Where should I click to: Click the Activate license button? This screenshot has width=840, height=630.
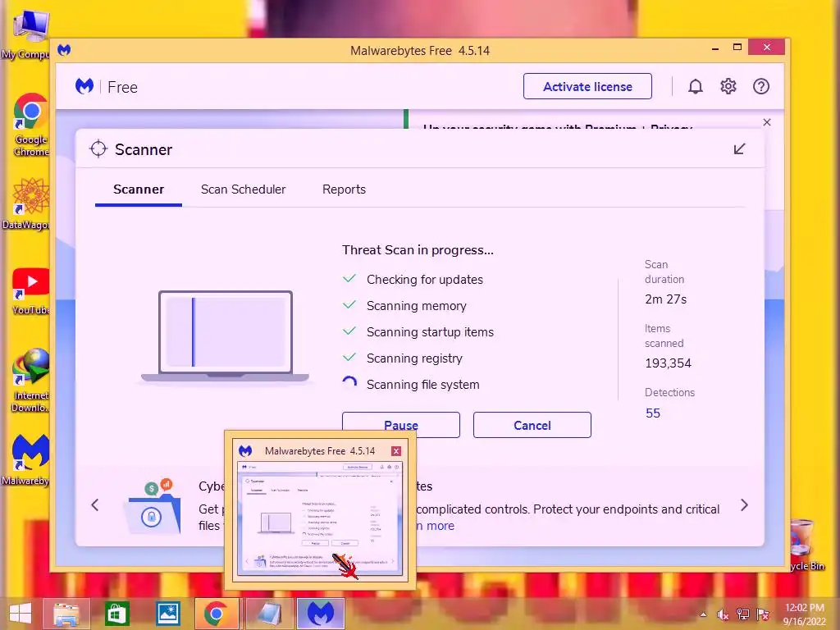click(587, 86)
